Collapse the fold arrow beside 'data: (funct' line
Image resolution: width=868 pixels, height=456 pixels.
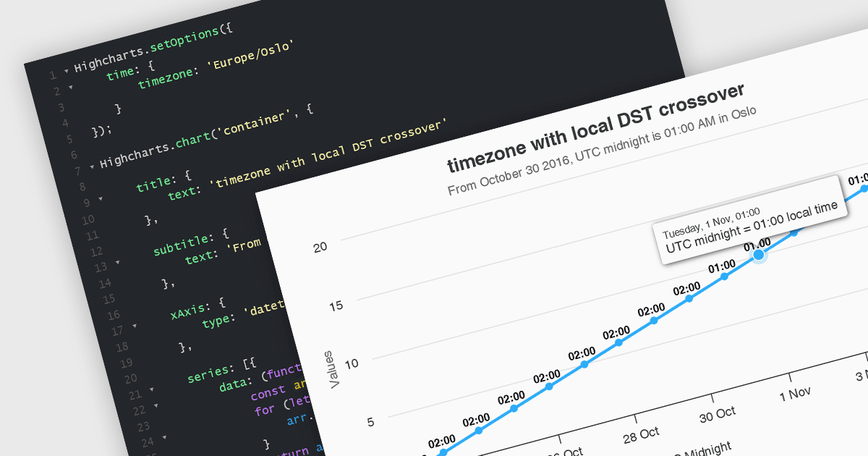[x=154, y=407]
